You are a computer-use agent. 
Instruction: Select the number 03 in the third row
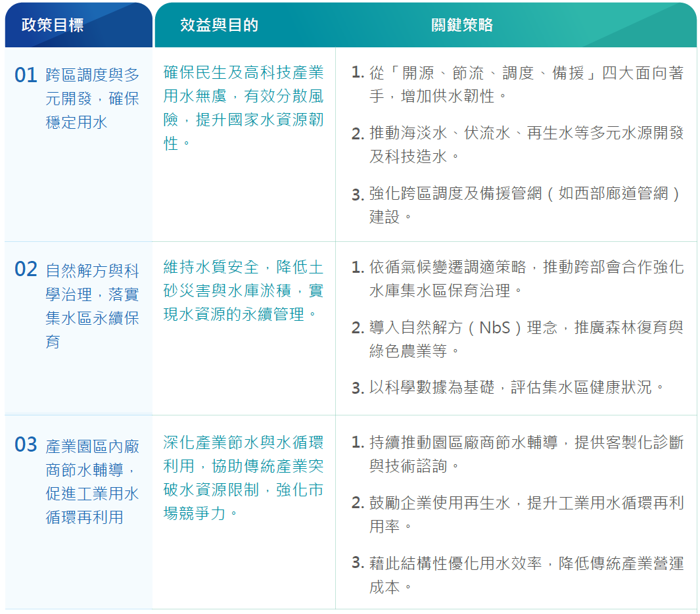point(26,445)
